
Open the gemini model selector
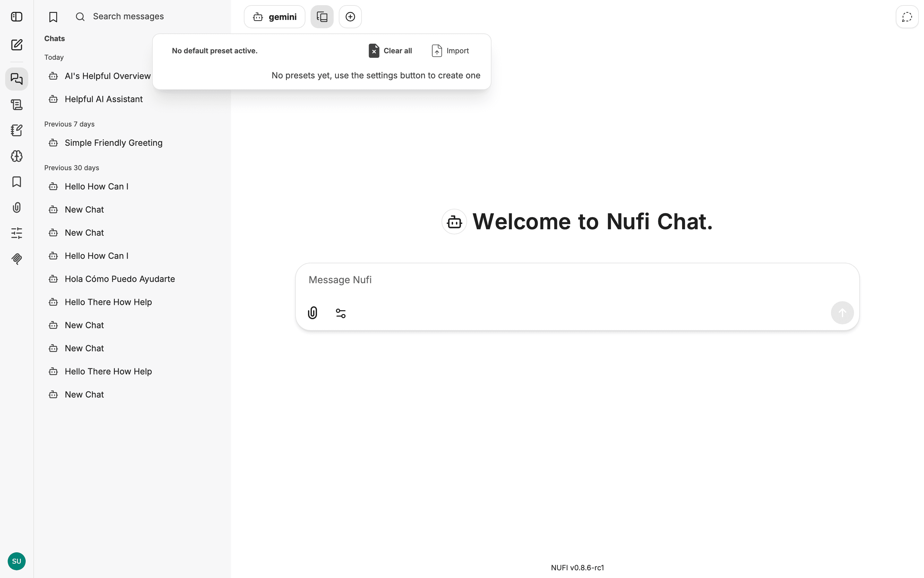click(275, 17)
